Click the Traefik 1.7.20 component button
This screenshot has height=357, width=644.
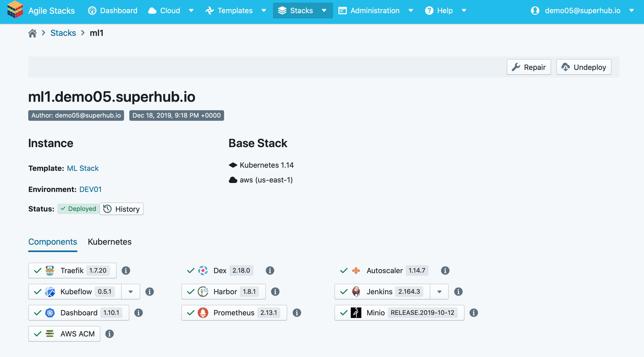pyautogui.click(x=72, y=271)
